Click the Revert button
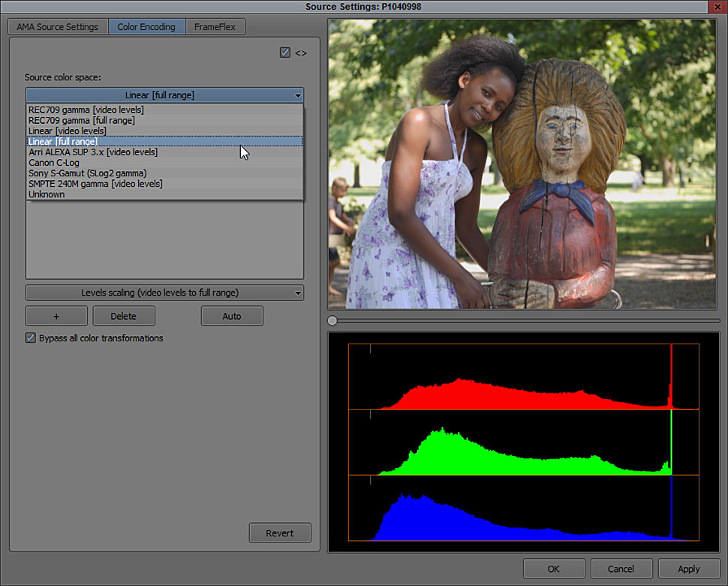 pos(279,533)
